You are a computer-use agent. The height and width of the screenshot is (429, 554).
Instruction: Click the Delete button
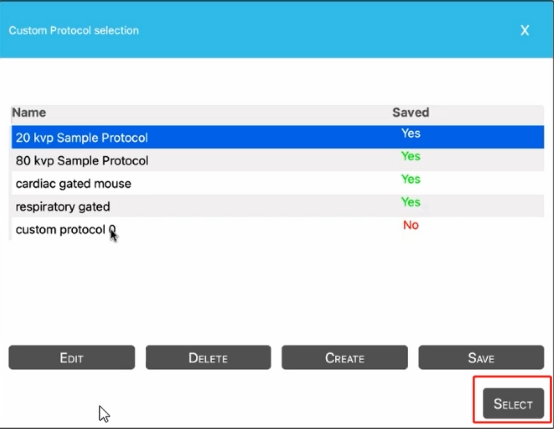coord(208,358)
